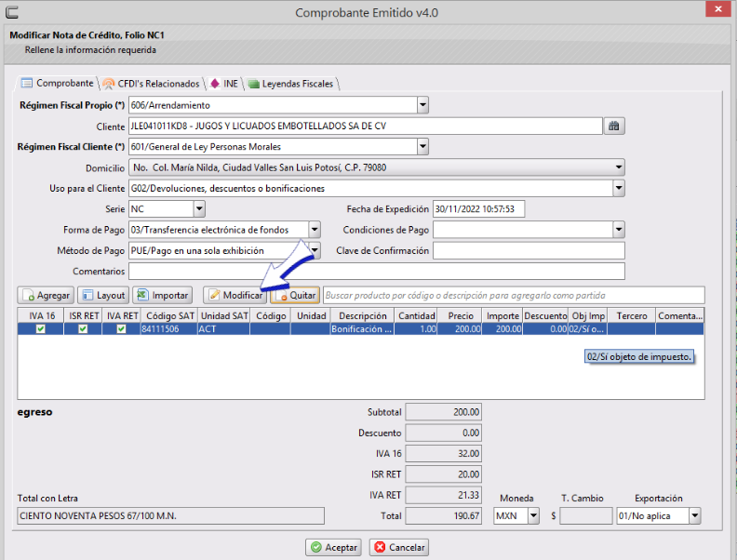Screen dimensions: 737x560
Task: Click the Agregar button
Action: [47, 295]
